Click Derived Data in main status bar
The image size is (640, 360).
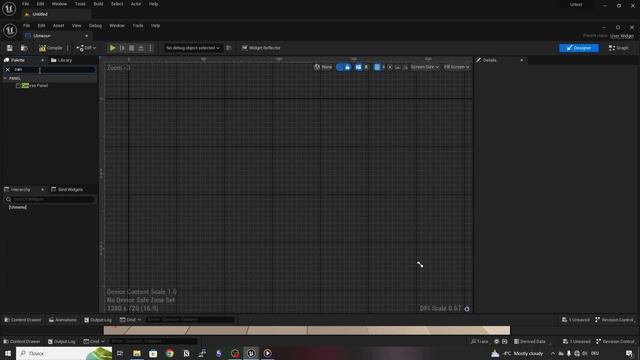click(x=530, y=342)
